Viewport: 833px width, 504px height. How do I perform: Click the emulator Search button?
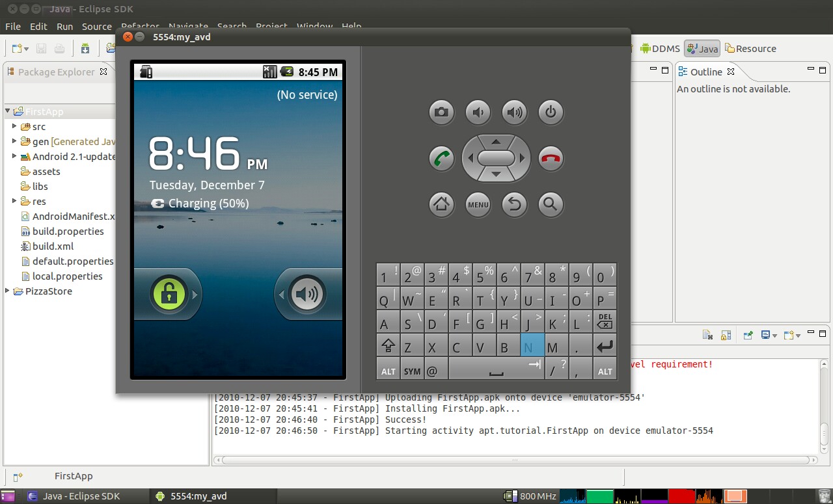[x=551, y=205]
